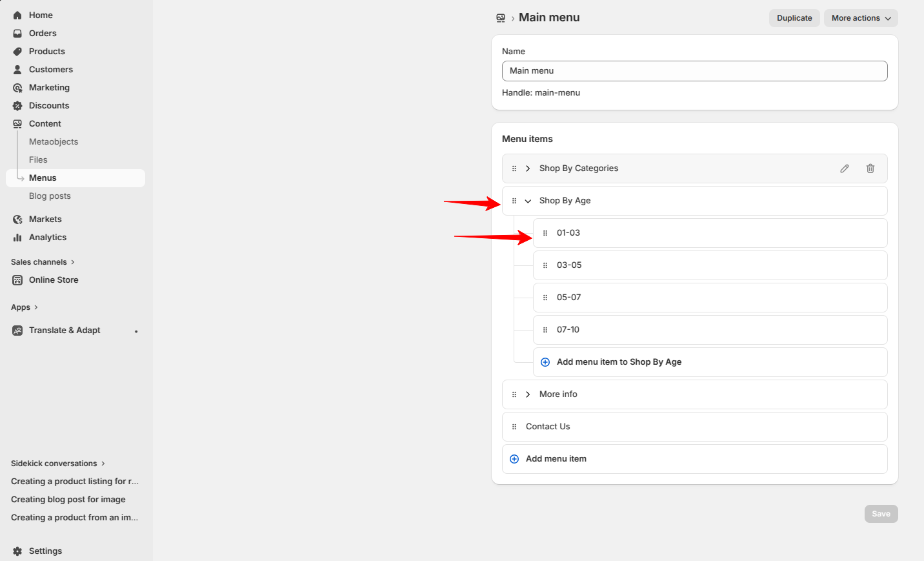
Task: Open the More actions dropdown
Action: pos(861,18)
